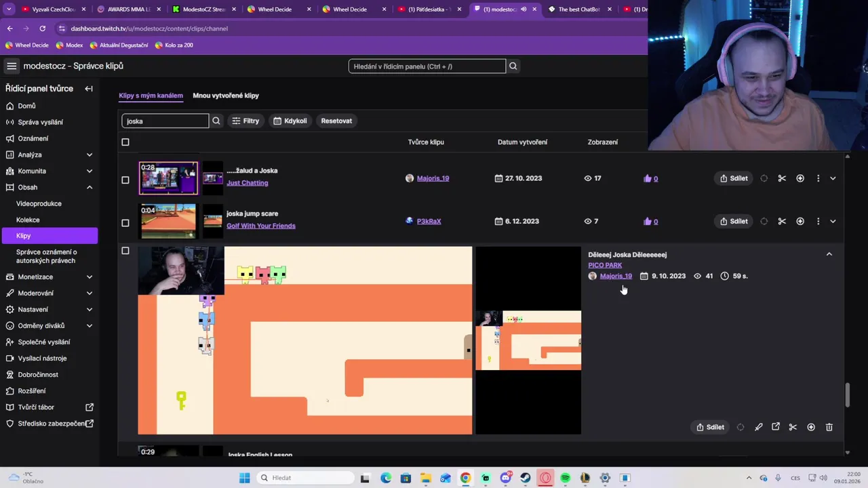Expand the Odměny diváků sidebar section

pos(90,325)
